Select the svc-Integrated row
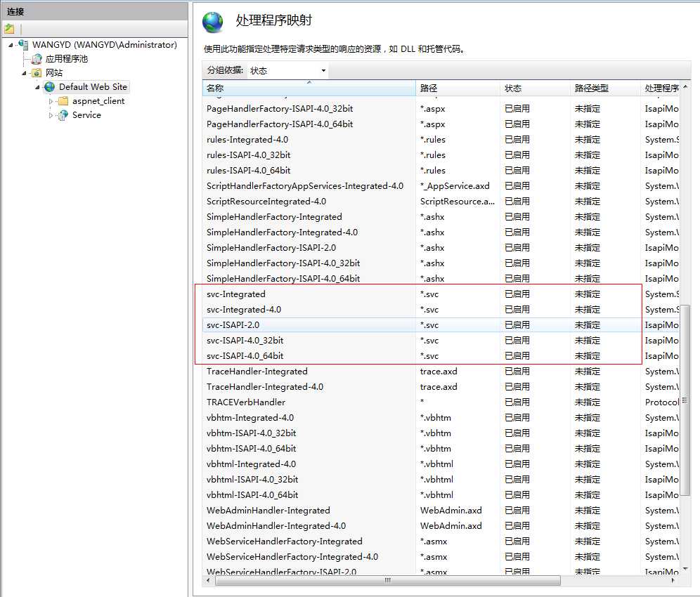 pos(441,294)
